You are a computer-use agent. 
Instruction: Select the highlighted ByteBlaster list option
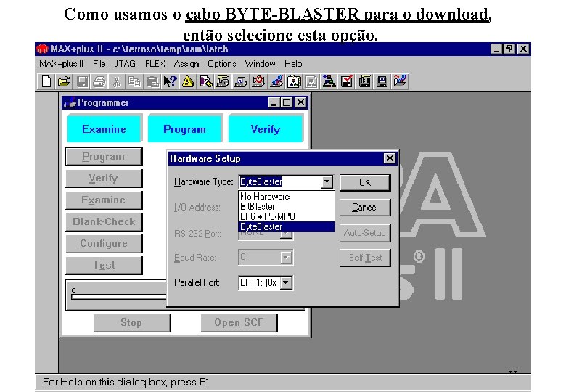point(287,226)
